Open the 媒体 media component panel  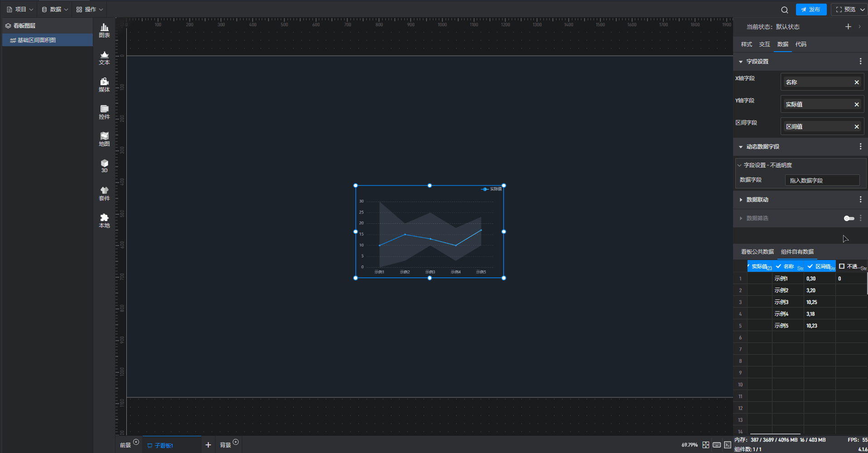tap(104, 85)
